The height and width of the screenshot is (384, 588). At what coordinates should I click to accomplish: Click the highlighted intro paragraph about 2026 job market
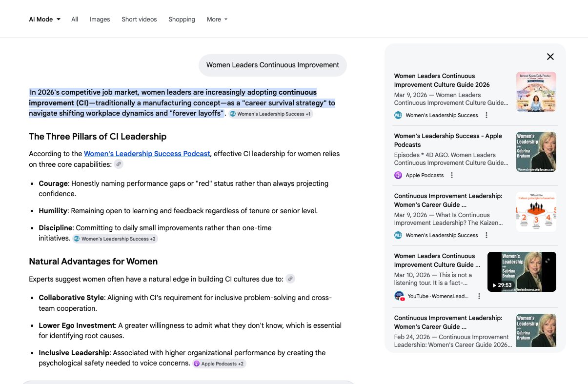point(182,103)
